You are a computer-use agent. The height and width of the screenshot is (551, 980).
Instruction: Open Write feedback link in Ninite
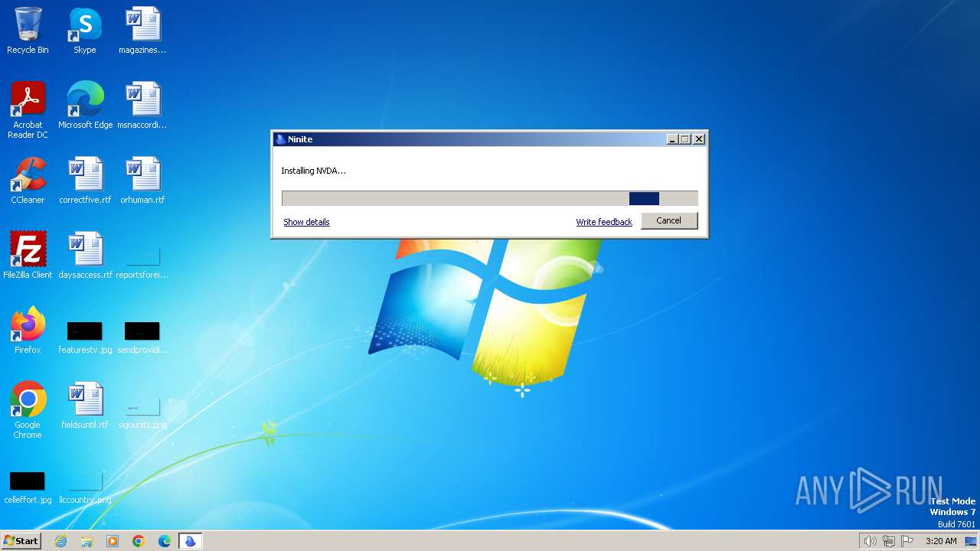point(604,222)
